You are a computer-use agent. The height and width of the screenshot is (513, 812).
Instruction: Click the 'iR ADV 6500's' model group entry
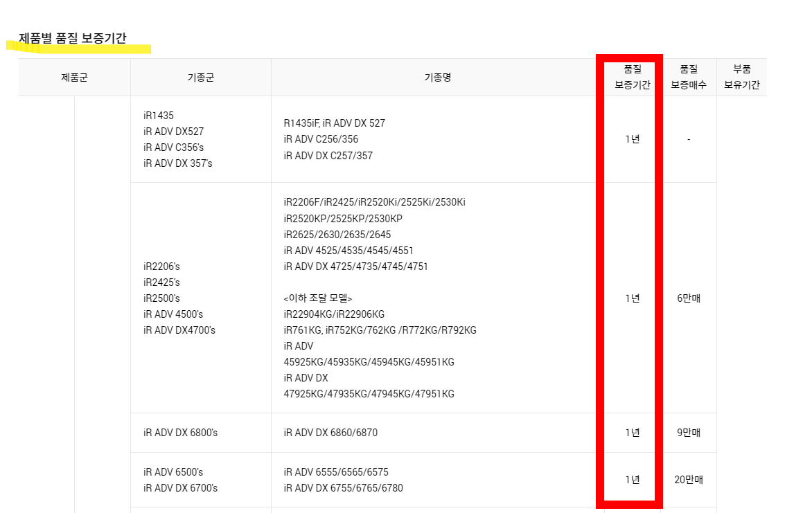[x=173, y=472]
